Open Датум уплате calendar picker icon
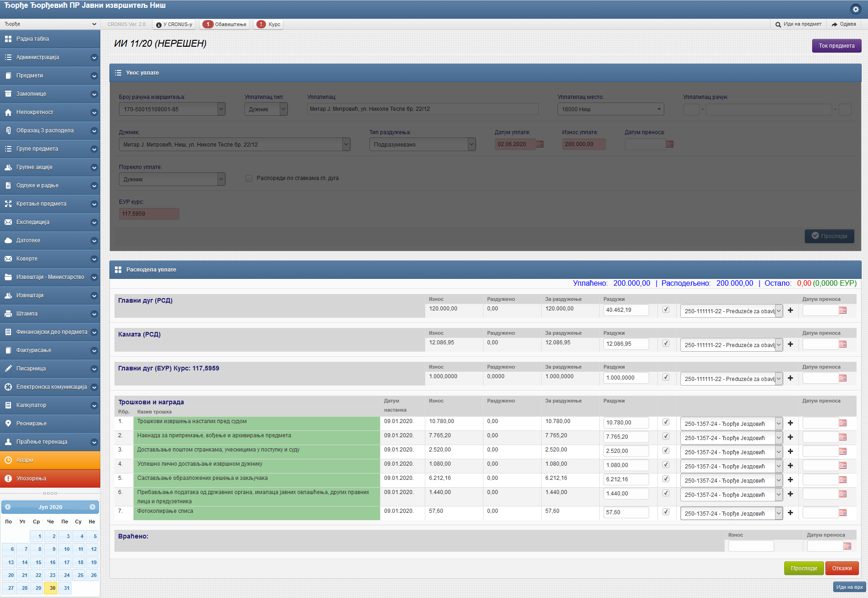This screenshot has width=868, height=598. coord(540,144)
